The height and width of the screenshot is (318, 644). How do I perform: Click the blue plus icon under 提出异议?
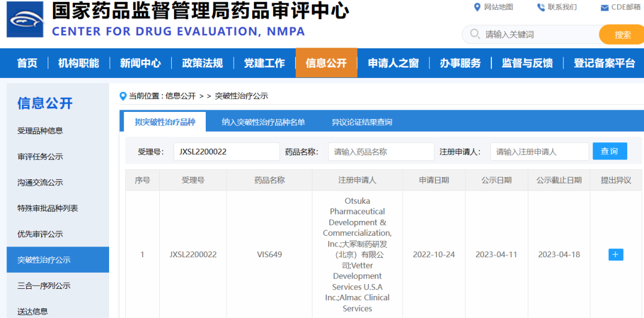616,254
